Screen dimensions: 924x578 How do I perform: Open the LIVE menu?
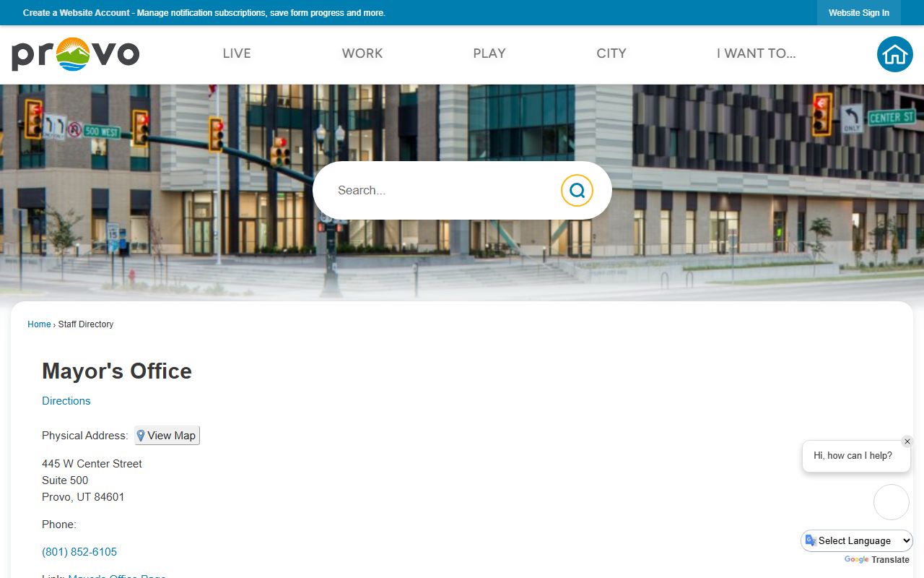(x=237, y=53)
